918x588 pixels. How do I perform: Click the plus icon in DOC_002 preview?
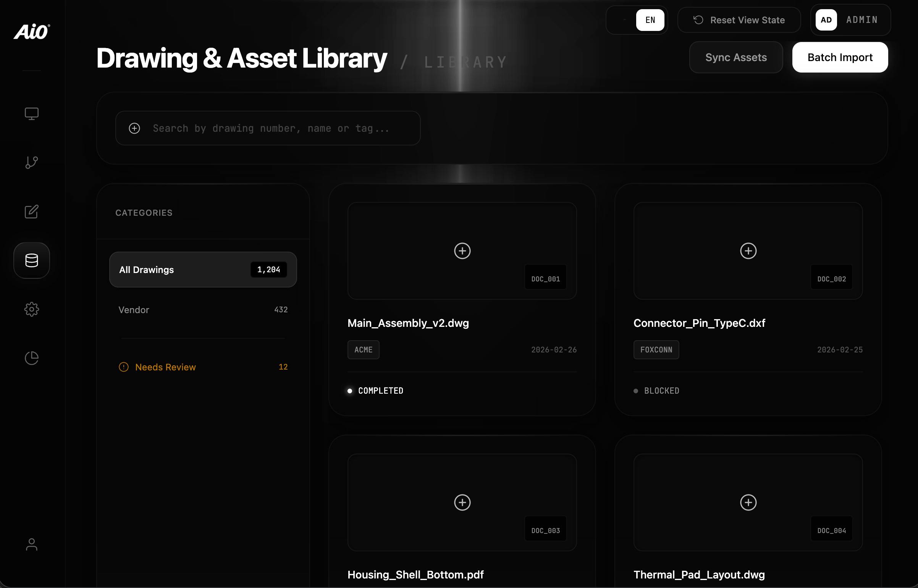748,251
